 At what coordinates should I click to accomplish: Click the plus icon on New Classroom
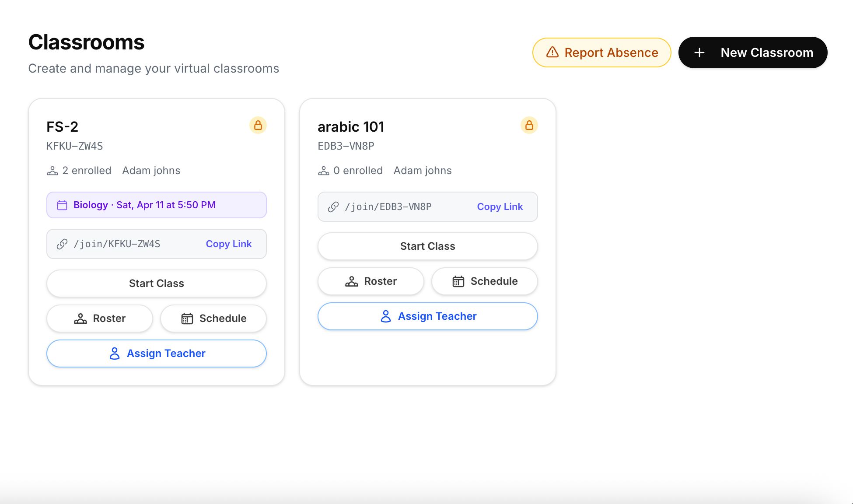(699, 52)
